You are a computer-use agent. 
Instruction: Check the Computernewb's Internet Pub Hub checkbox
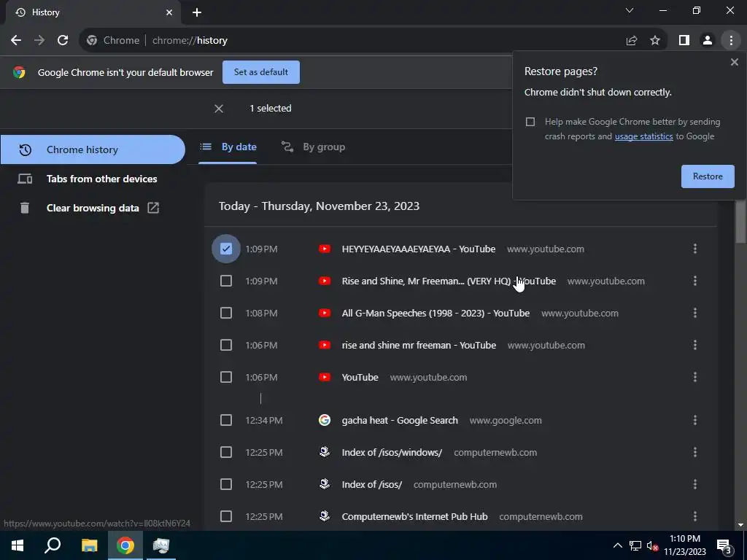tap(226, 516)
